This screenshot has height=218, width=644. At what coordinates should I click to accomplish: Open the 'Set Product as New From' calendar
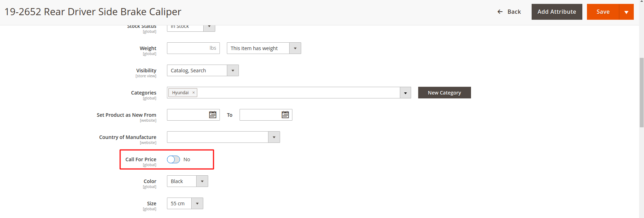click(x=212, y=115)
